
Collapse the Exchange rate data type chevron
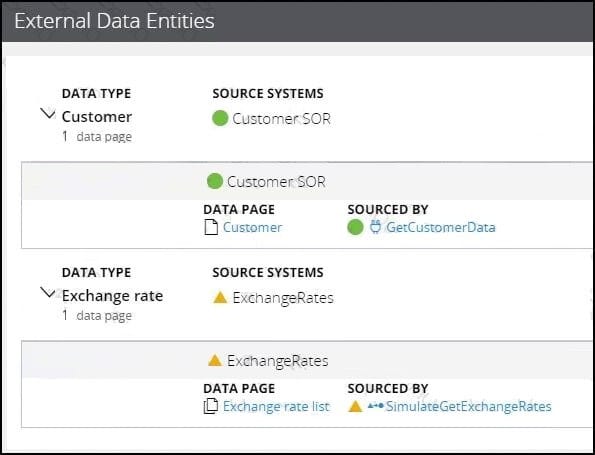click(48, 293)
